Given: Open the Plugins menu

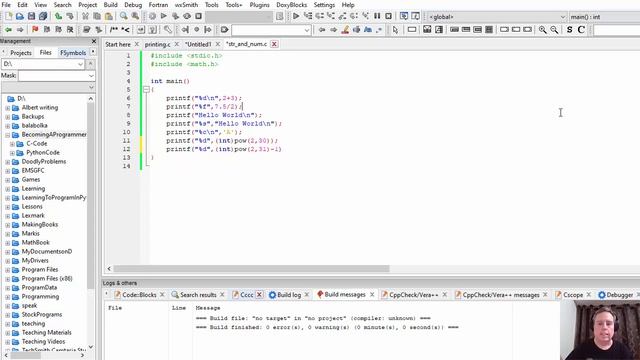Looking at the screenshot, I should (259, 5).
